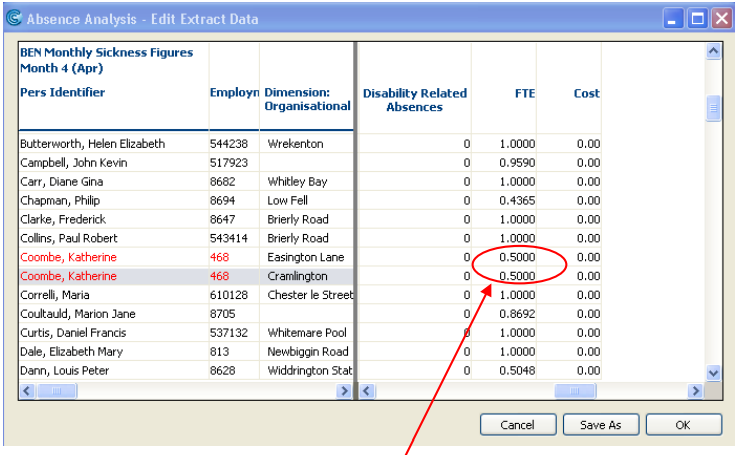Click right pane's left scroll arrow
735x455 pixels.
366,391
